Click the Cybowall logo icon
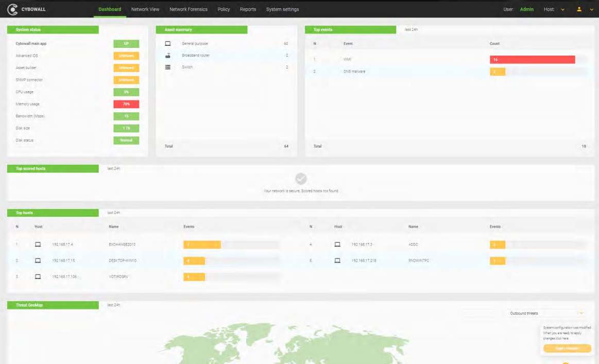This screenshot has height=364, width=599. point(12,9)
